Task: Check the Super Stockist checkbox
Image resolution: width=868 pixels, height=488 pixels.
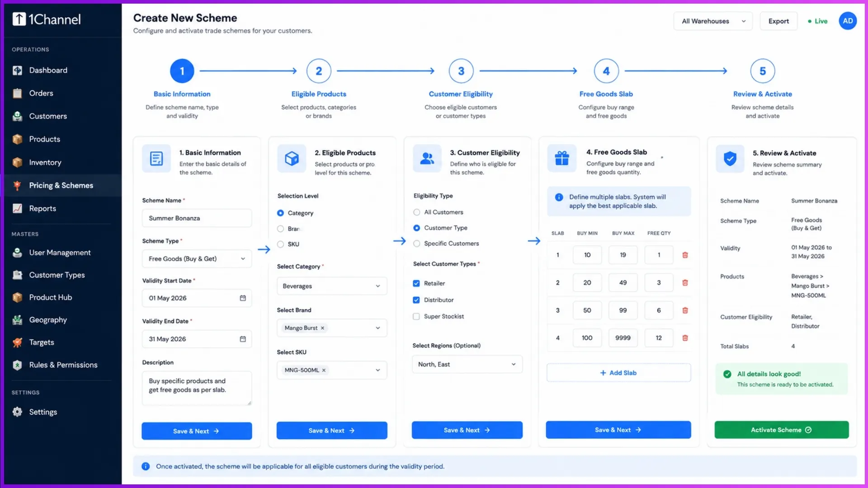Action: (x=416, y=316)
